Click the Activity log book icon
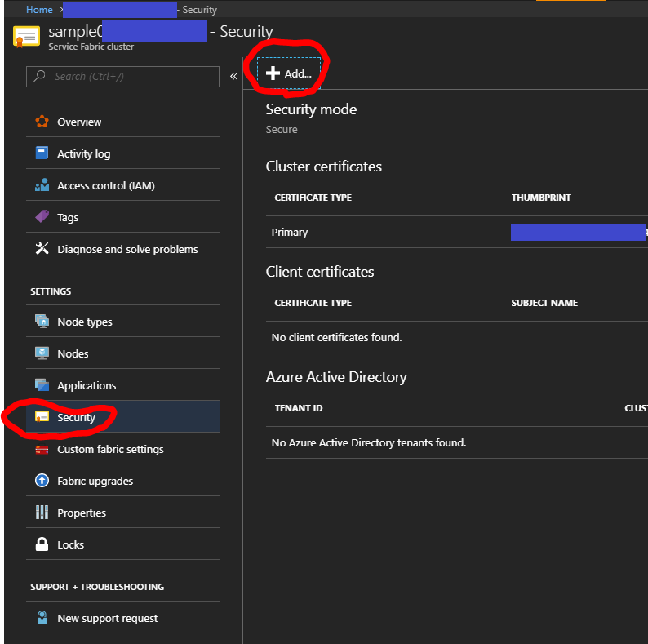 click(42, 153)
